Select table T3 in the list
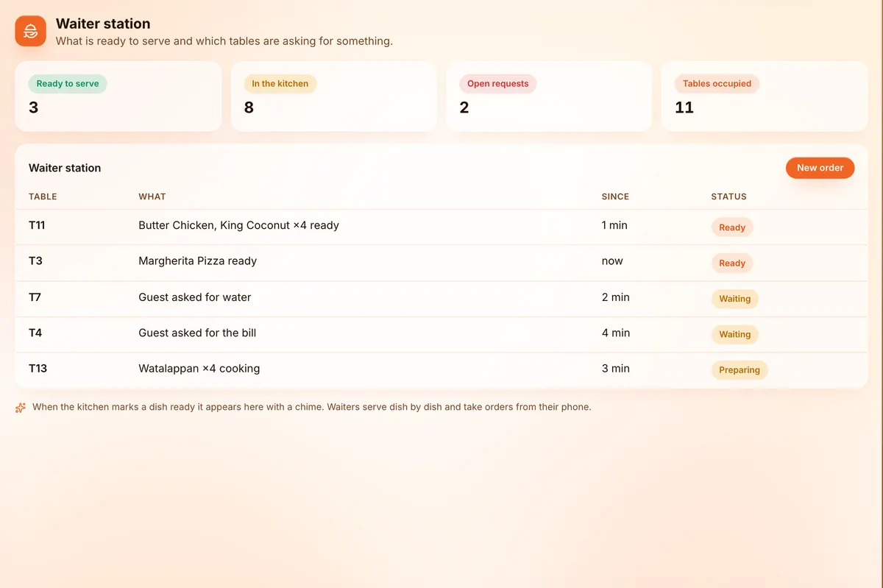Viewport: 883px width, 588px height. (35, 261)
